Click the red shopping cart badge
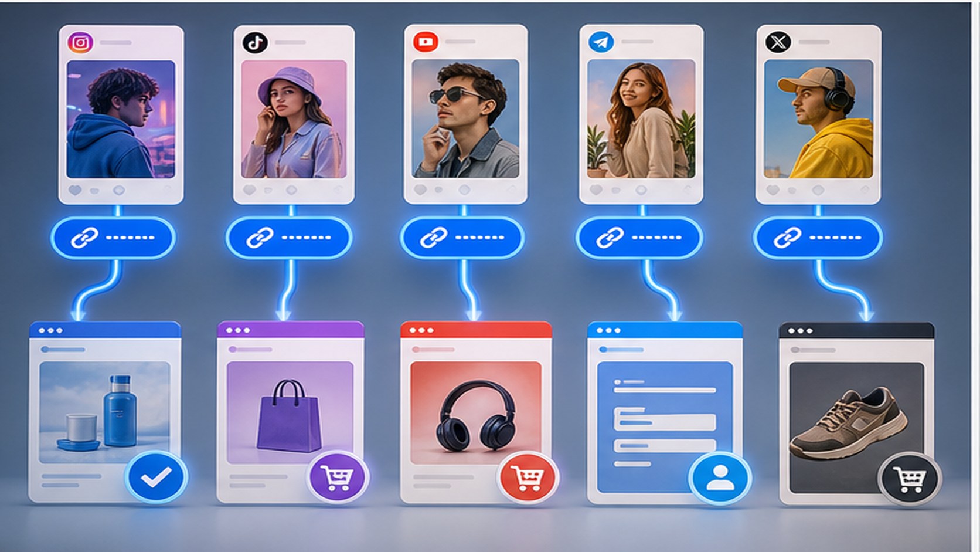 tap(527, 478)
